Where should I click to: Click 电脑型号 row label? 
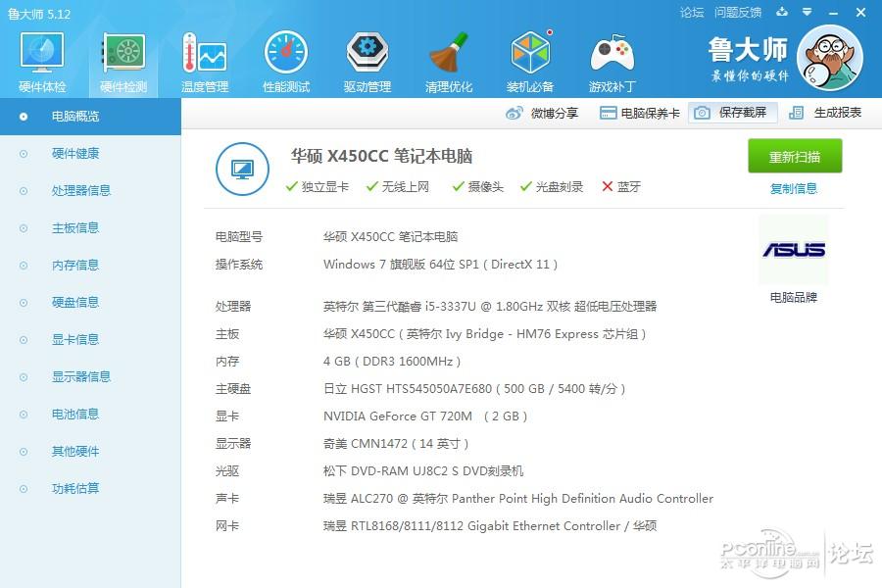[x=239, y=237]
